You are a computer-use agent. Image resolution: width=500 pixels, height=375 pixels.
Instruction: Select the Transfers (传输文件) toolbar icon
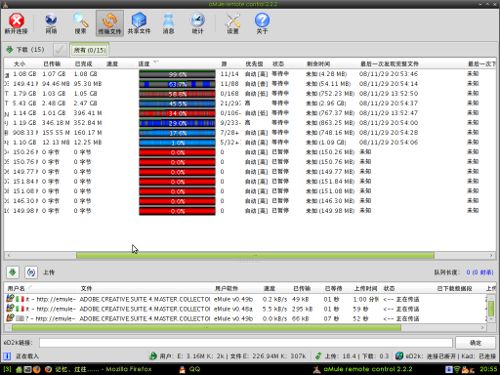point(110,23)
